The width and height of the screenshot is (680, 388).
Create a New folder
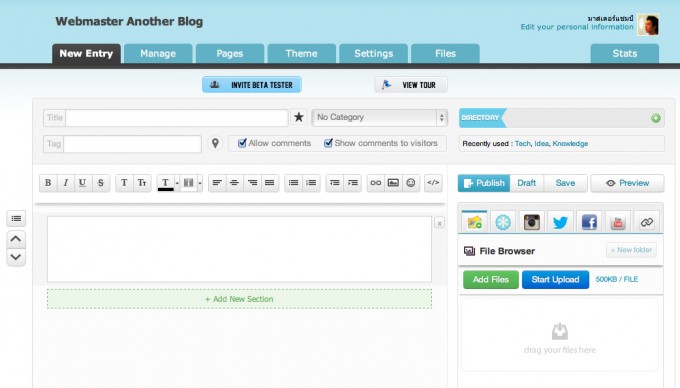631,250
